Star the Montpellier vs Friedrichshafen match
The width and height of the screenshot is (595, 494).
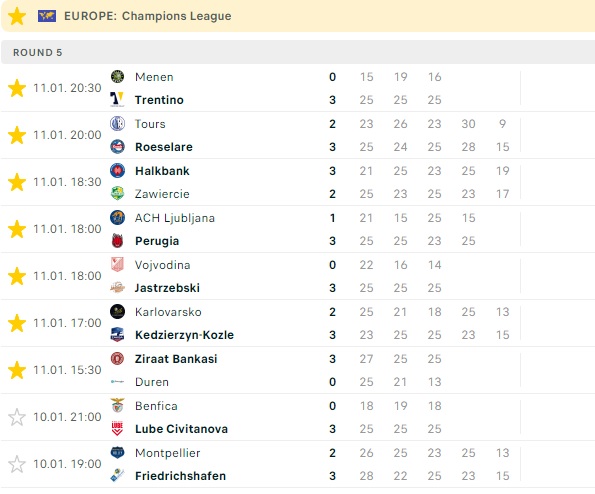(17, 464)
